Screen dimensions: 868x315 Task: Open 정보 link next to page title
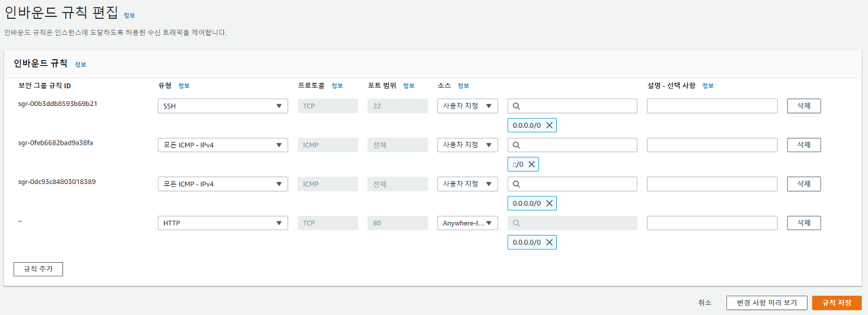[x=129, y=15]
